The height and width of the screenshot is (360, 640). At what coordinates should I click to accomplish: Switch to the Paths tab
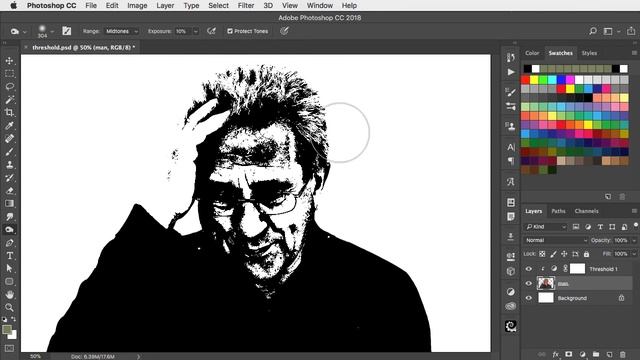pyautogui.click(x=558, y=211)
